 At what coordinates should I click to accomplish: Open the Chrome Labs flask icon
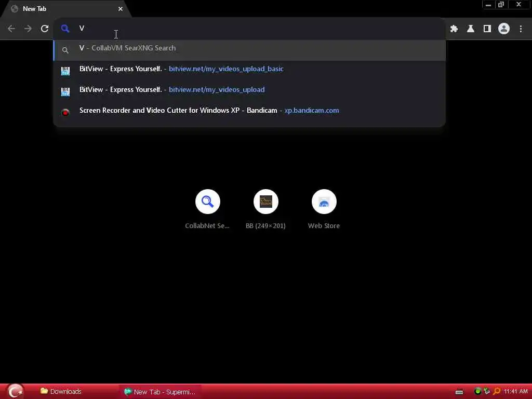pyautogui.click(x=471, y=29)
